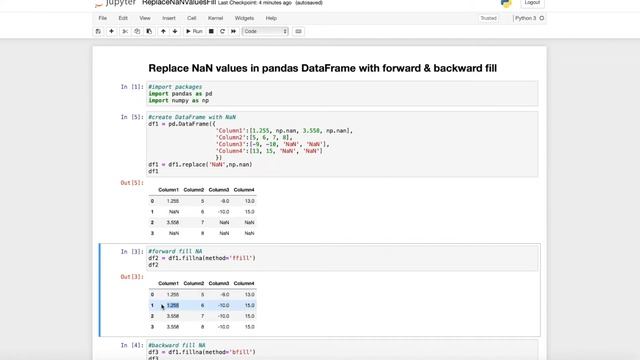Click Column1 header in the Out[5] table

169,190
